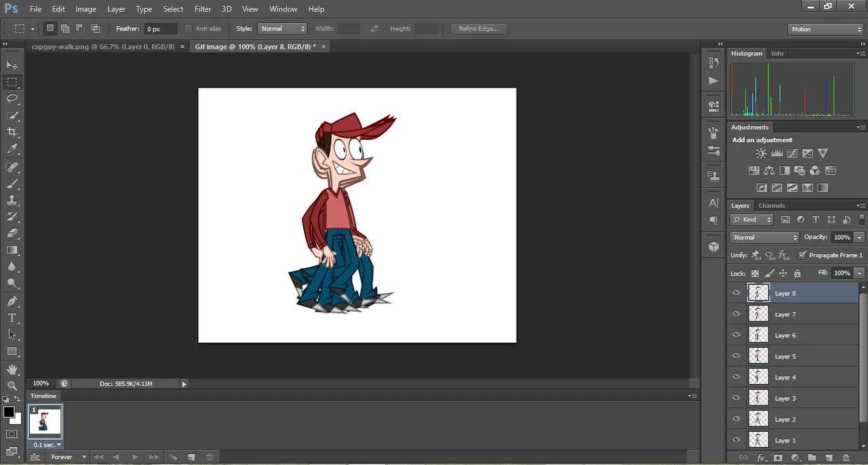Hide Layer 7 using its eye icon

[736, 314]
